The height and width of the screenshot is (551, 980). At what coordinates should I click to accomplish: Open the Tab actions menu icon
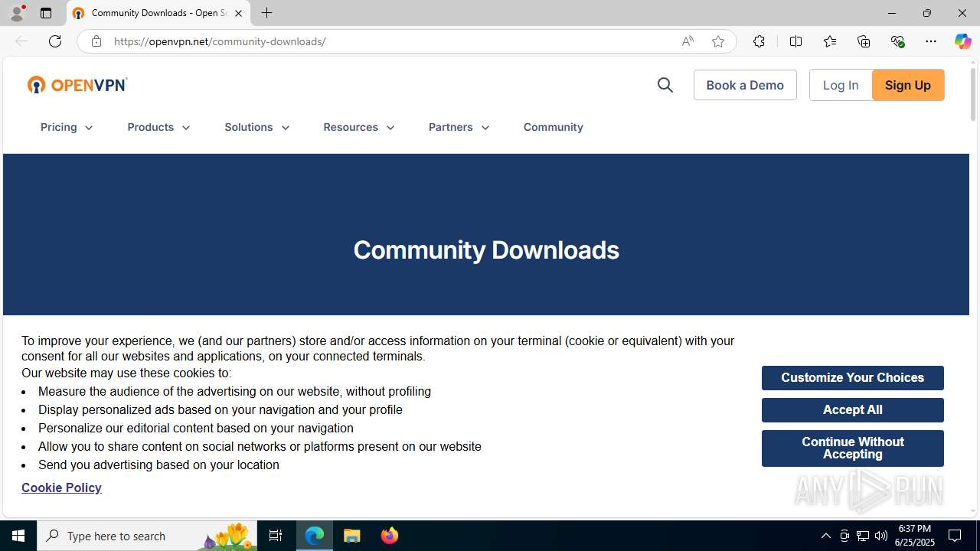(46, 13)
